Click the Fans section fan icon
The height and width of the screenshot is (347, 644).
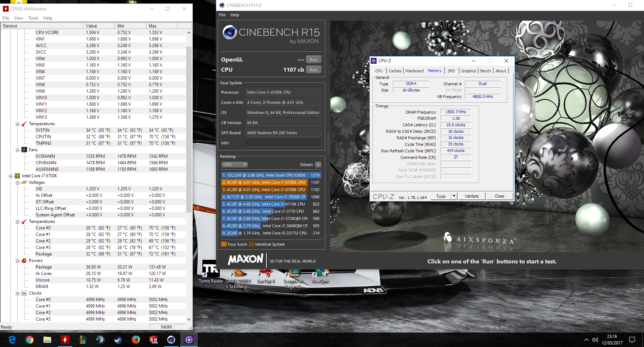click(x=24, y=150)
